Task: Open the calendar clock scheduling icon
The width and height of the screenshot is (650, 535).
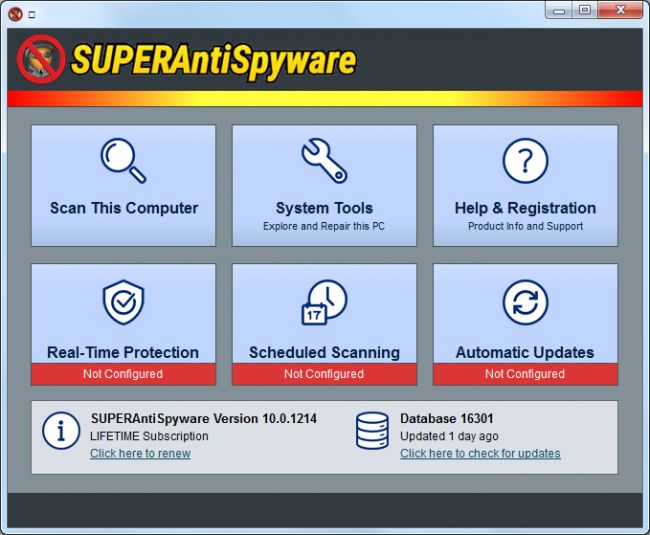Action: click(x=324, y=302)
